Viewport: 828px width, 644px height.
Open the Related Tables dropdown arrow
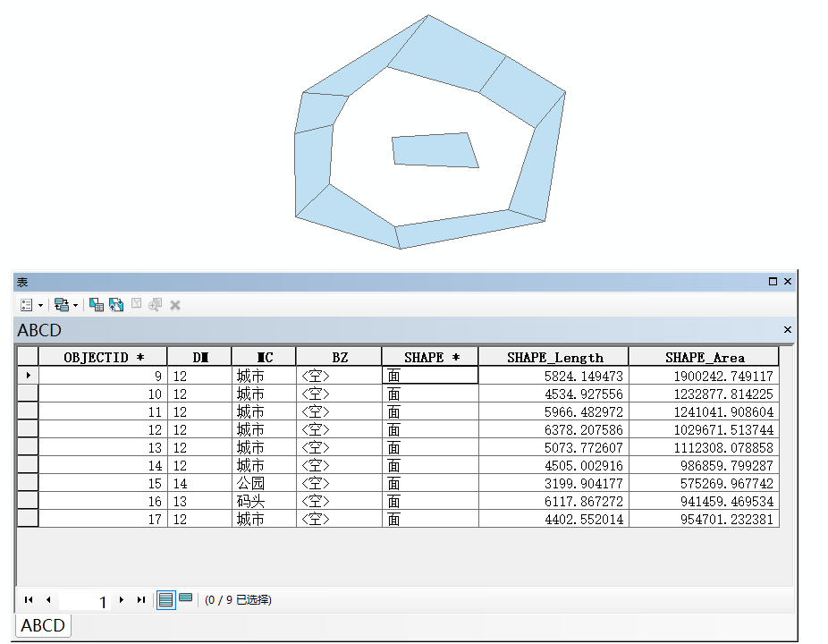pyautogui.click(x=77, y=304)
